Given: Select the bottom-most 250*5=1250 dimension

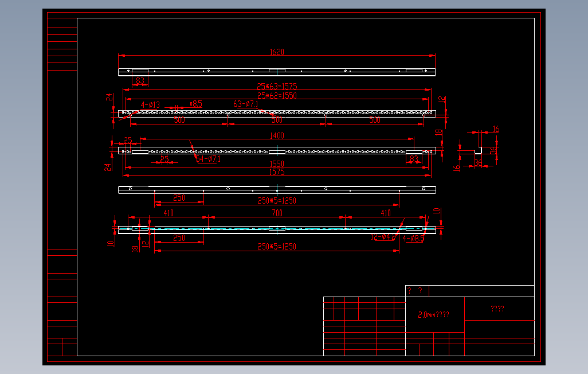Looking at the screenshot, I should pos(277,247).
